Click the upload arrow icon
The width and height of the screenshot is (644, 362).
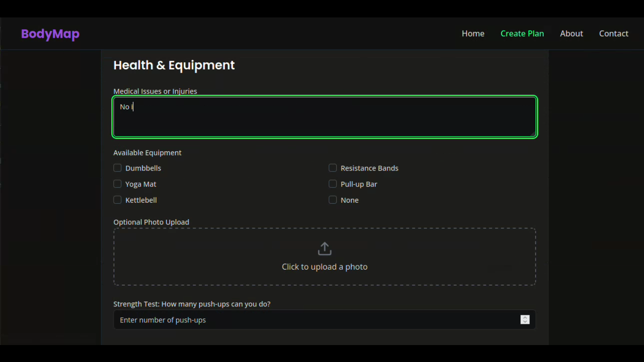tap(325, 249)
